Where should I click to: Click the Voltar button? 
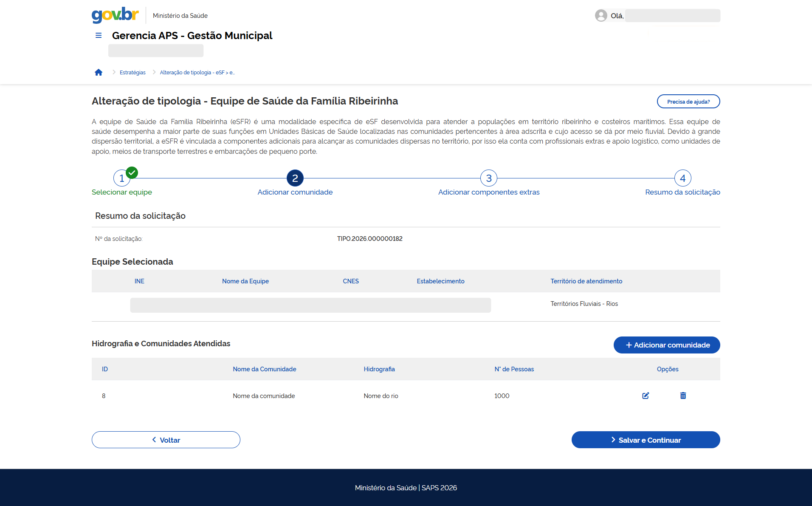[166, 440]
